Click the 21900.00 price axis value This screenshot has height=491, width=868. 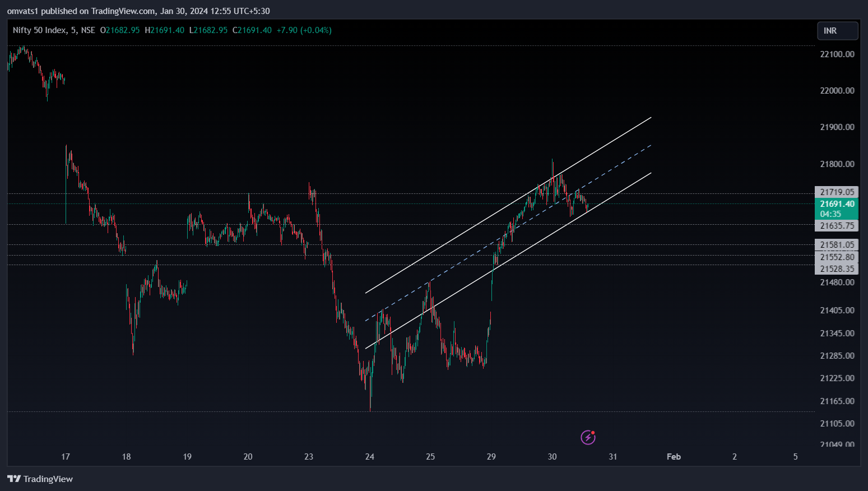tap(837, 127)
